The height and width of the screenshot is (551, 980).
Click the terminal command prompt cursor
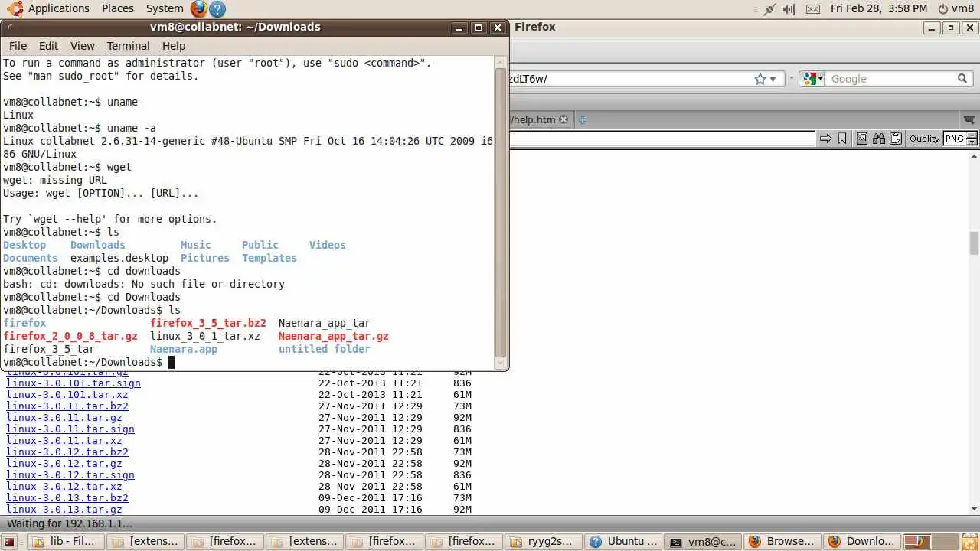coord(171,362)
